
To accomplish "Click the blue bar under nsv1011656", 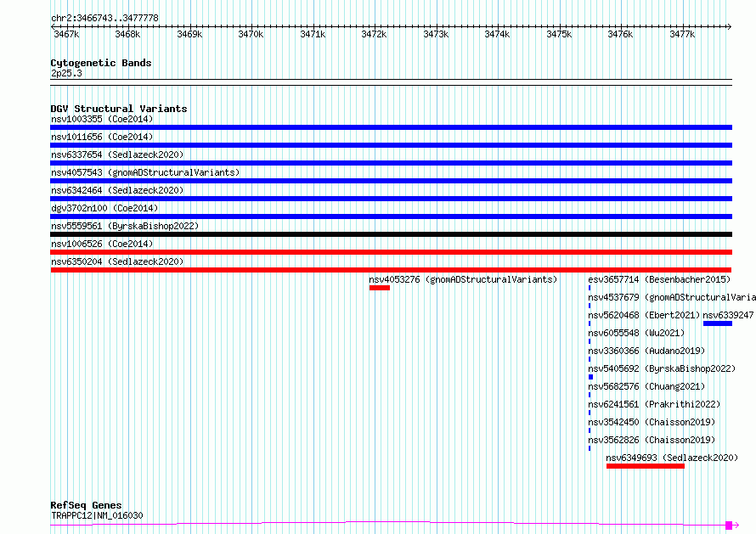I will click(x=391, y=145).
